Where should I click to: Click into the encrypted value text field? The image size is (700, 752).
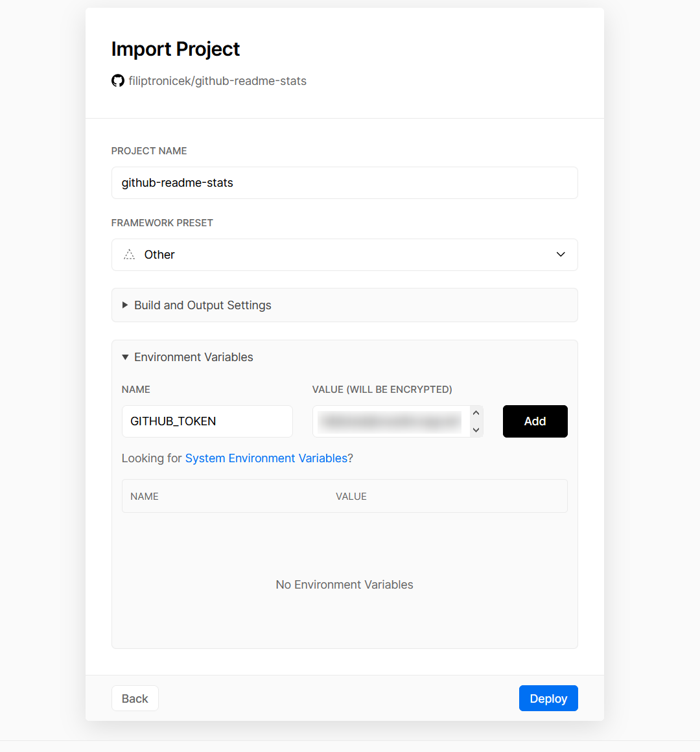pos(391,421)
